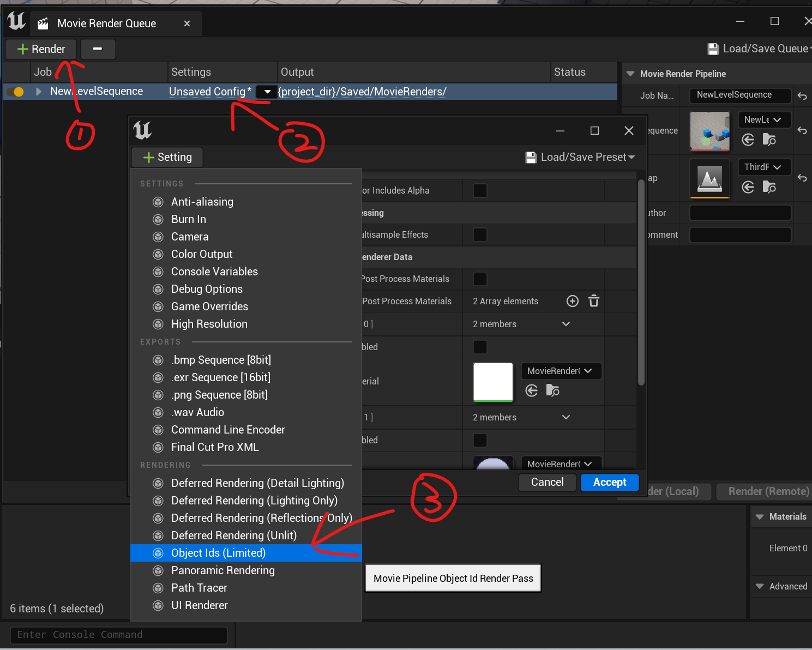Open the NewLevelSequence asset dropdown
The height and width of the screenshot is (650, 812).
764,120
